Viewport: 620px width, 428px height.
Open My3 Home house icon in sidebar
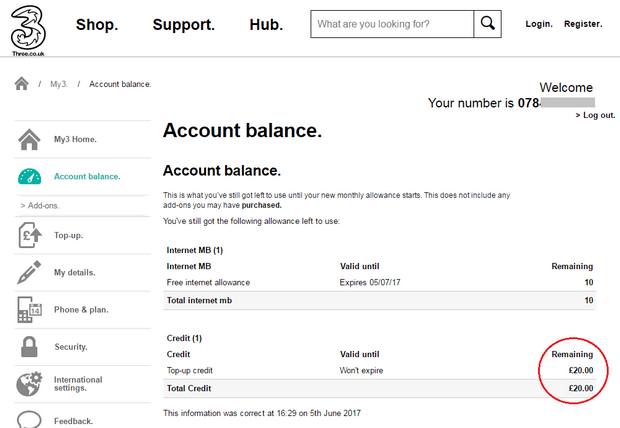click(29, 139)
